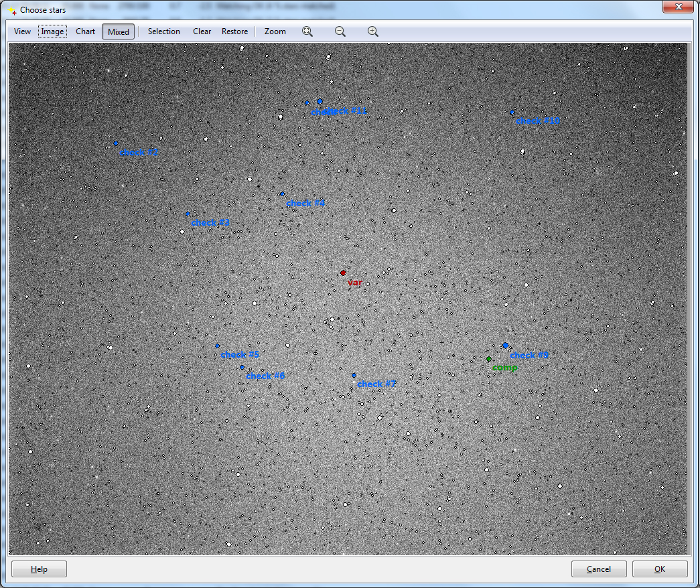700x588 pixels.
Task: Switch to Chart display mode
Action: pyautogui.click(x=85, y=31)
